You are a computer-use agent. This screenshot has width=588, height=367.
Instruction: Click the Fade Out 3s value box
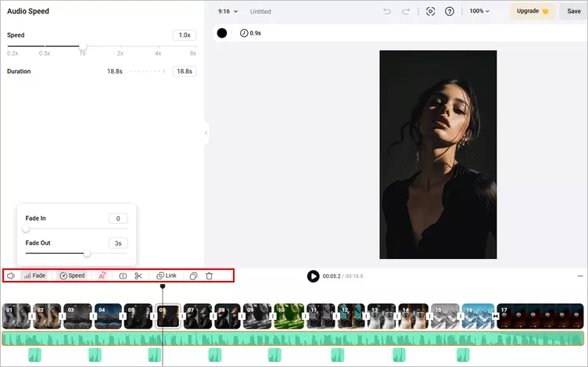click(118, 243)
